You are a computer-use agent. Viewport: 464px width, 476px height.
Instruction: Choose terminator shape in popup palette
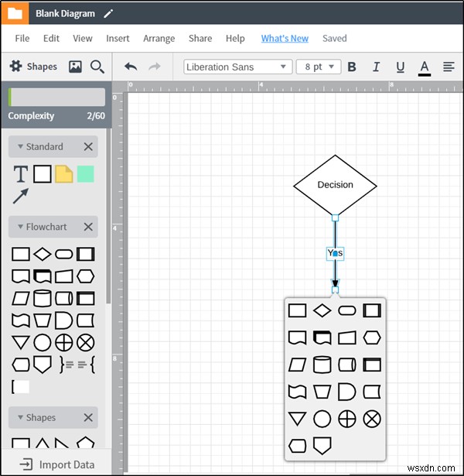[x=347, y=311]
